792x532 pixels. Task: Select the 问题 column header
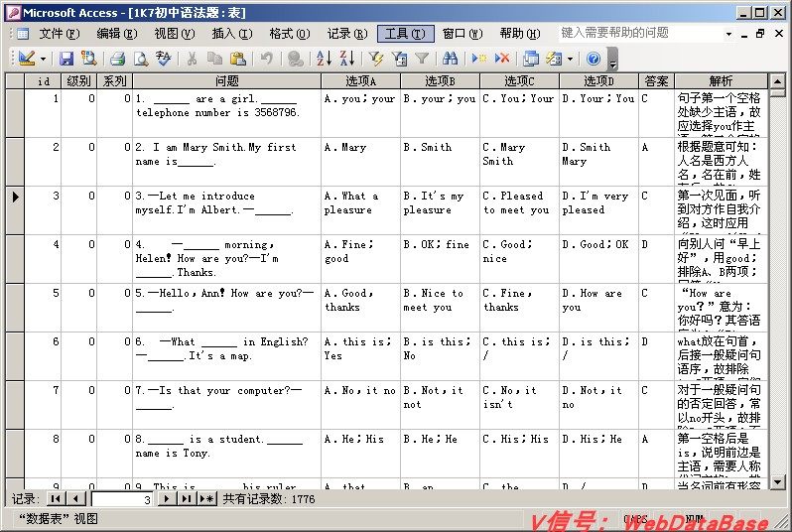pyautogui.click(x=226, y=80)
